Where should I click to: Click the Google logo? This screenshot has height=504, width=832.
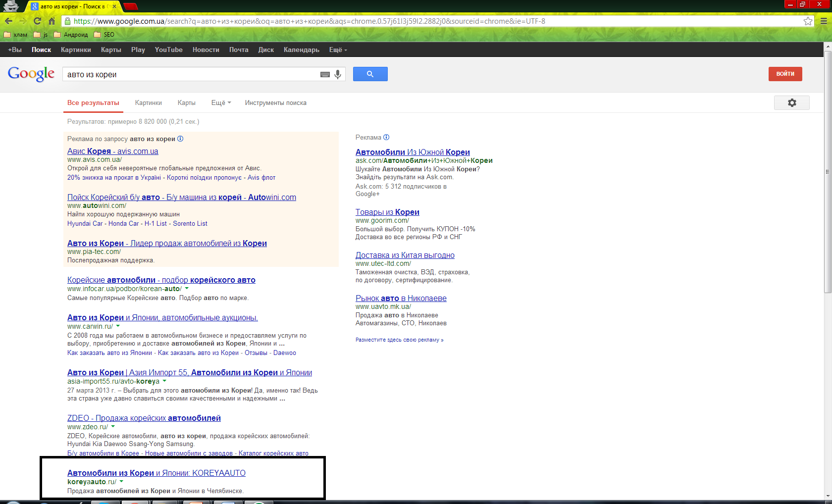(31, 74)
